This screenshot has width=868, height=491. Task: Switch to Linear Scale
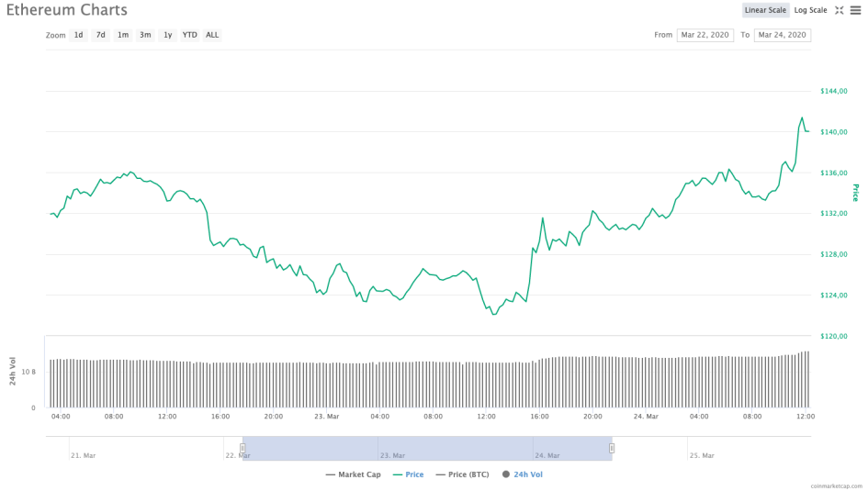tap(765, 10)
